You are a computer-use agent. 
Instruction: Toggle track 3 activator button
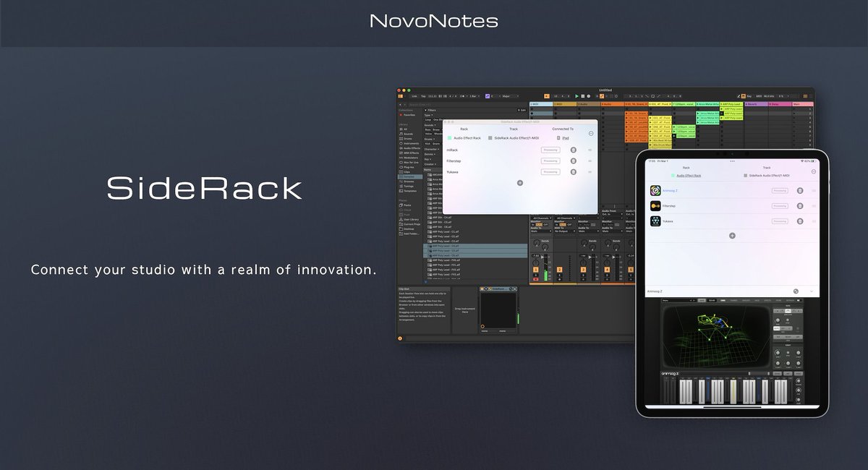pyautogui.click(x=583, y=270)
